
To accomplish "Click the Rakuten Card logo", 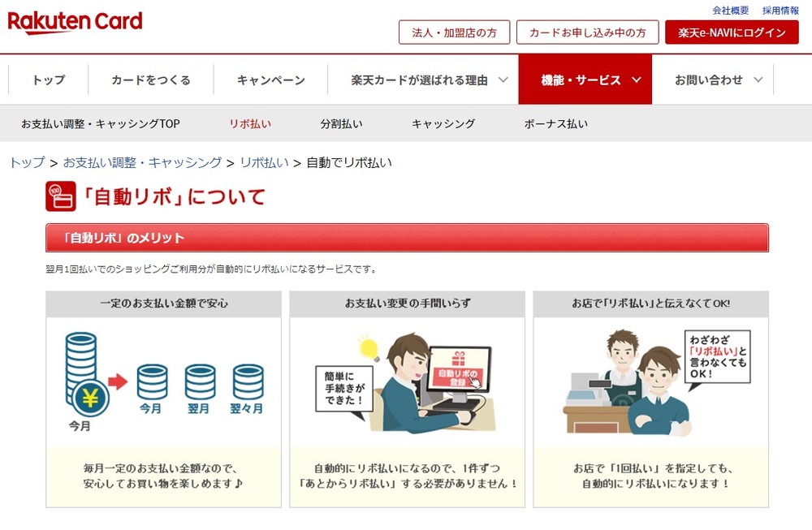I will [75, 22].
